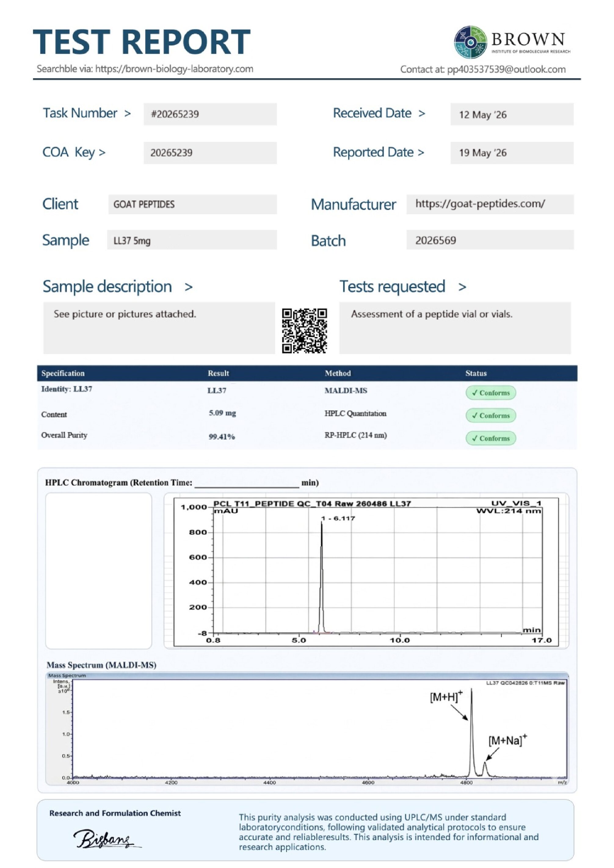
Task: Click the pp403537539@outlook.com contact email
Action: click(x=506, y=69)
